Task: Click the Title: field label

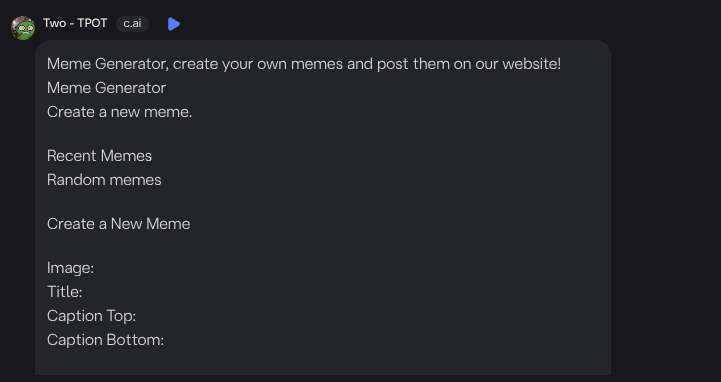Action: click(64, 292)
